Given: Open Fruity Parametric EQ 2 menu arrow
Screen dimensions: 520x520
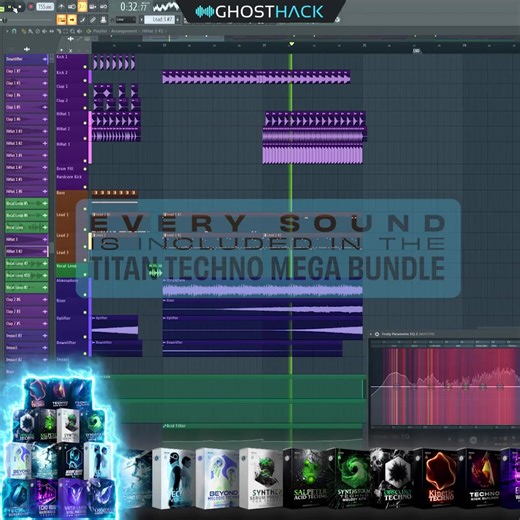Looking at the screenshot, I should point(371,334).
